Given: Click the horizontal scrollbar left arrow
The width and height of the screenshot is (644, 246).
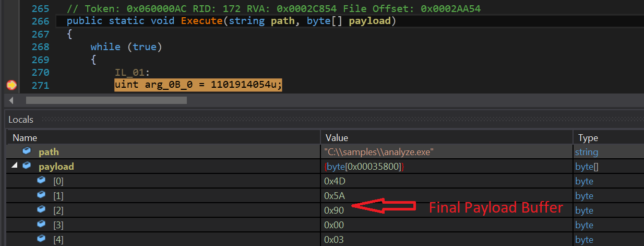Looking at the screenshot, I should point(12,100).
